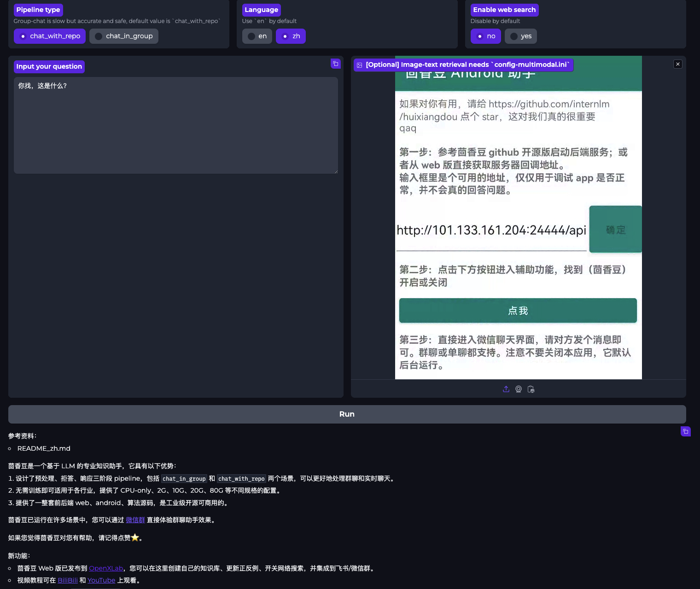Image resolution: width=700 pixels, height=589 pixels.
Task: Remove the uploaded image with X icon
Action: tap(678, 64)
